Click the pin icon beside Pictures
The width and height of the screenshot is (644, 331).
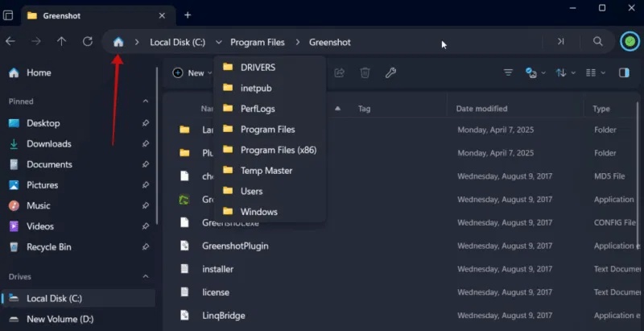(x=146, y=184)
